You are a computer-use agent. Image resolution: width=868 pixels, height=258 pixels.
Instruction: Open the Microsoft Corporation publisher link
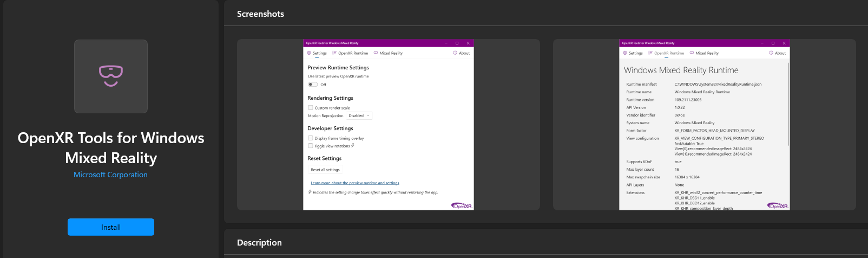coord(110,175)
